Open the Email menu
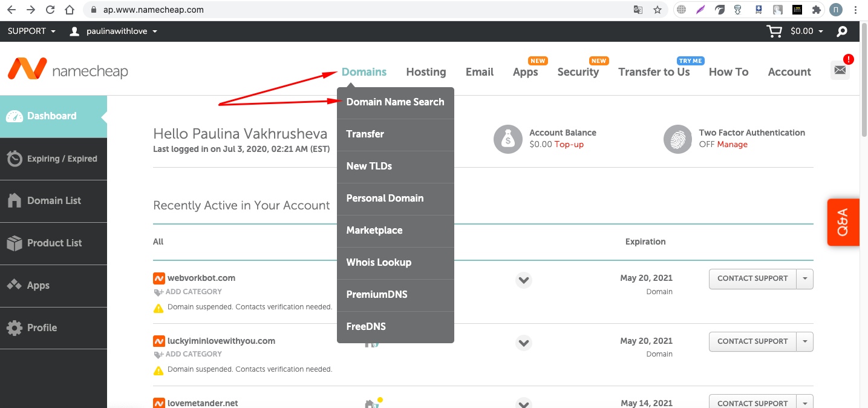This screenshot has width=868, height=408. (x=480, y=72)
